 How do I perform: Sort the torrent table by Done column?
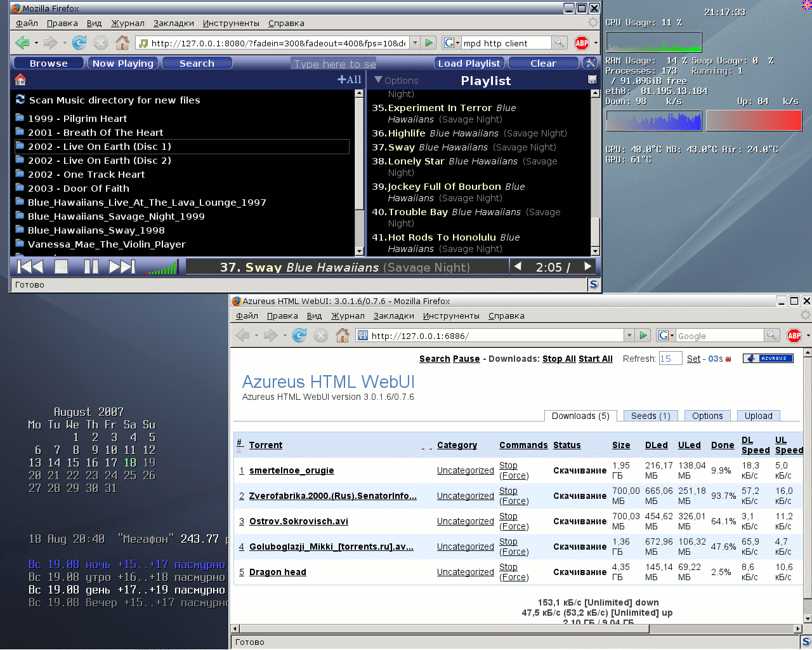[x=723, y=445]
